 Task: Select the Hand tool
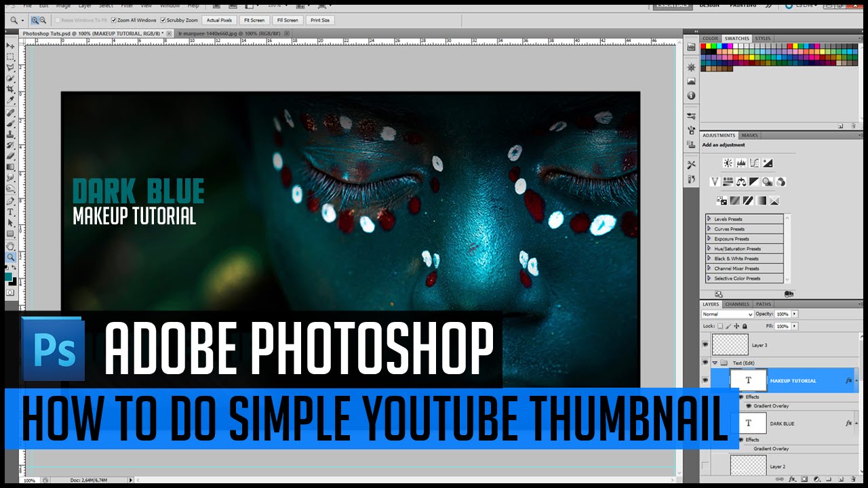pyautogui.click(x=11, y=246)
